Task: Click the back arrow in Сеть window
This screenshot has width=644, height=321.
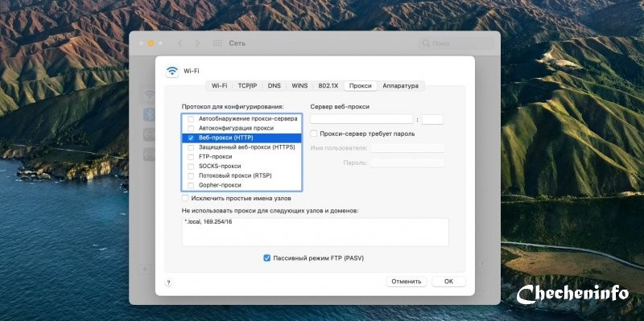Action: [180, 43]
